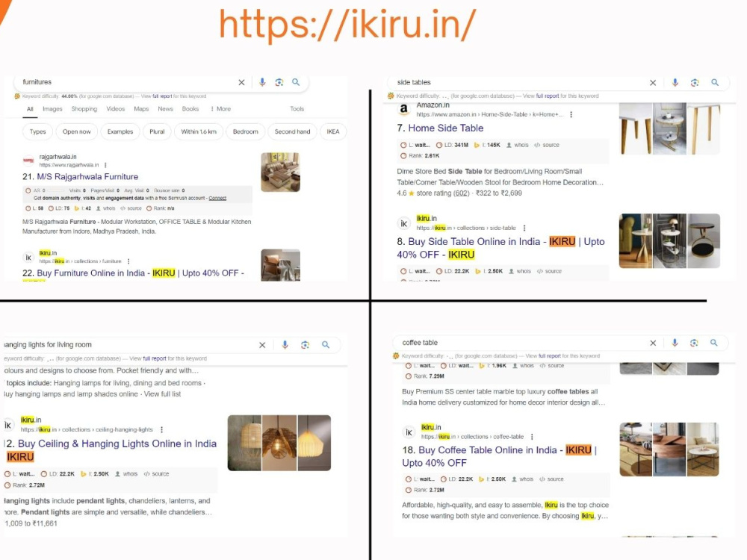Apply the Second hand filter chip

tap(292, 131)
